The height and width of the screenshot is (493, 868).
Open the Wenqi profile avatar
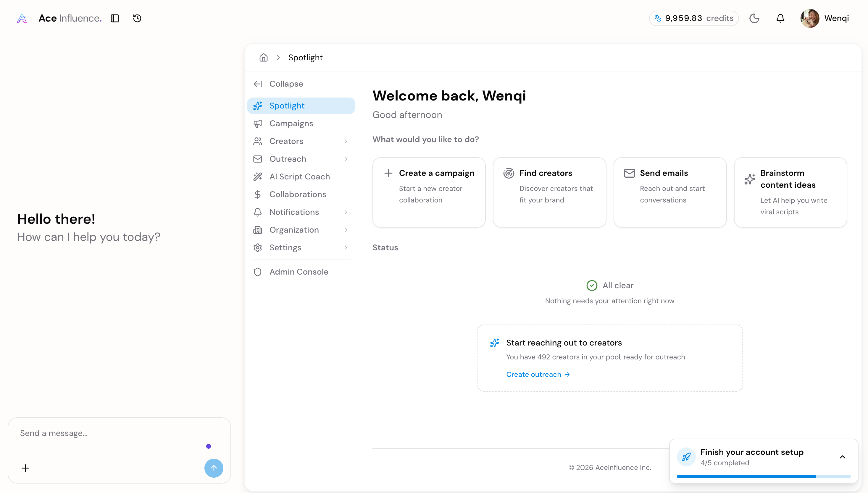click(x=810, y=18)
